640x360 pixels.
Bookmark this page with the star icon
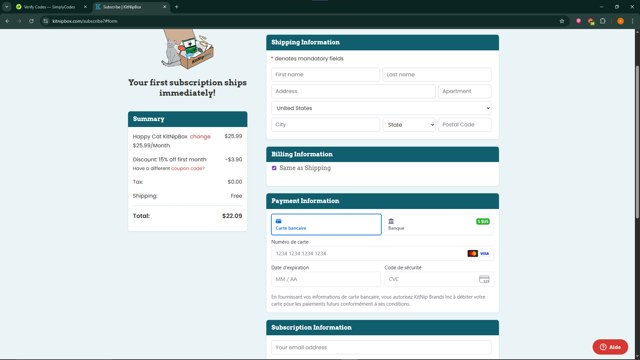(x=562, y=21)
